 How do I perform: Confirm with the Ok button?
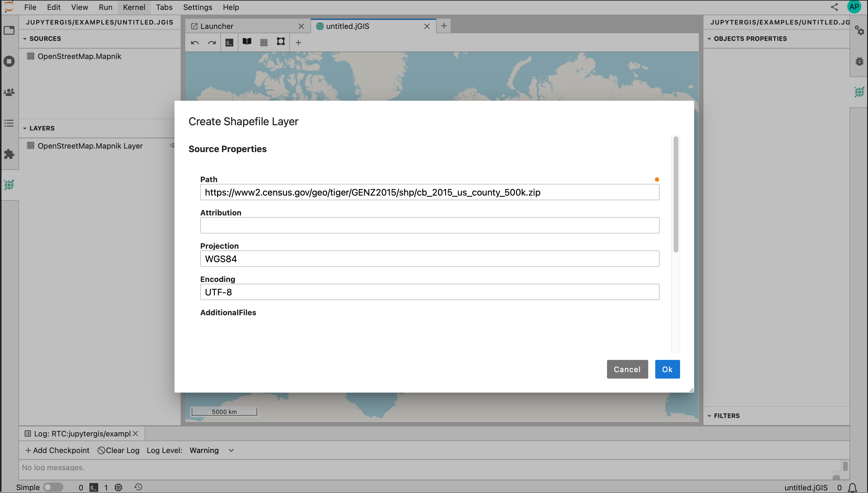point(667,369)
